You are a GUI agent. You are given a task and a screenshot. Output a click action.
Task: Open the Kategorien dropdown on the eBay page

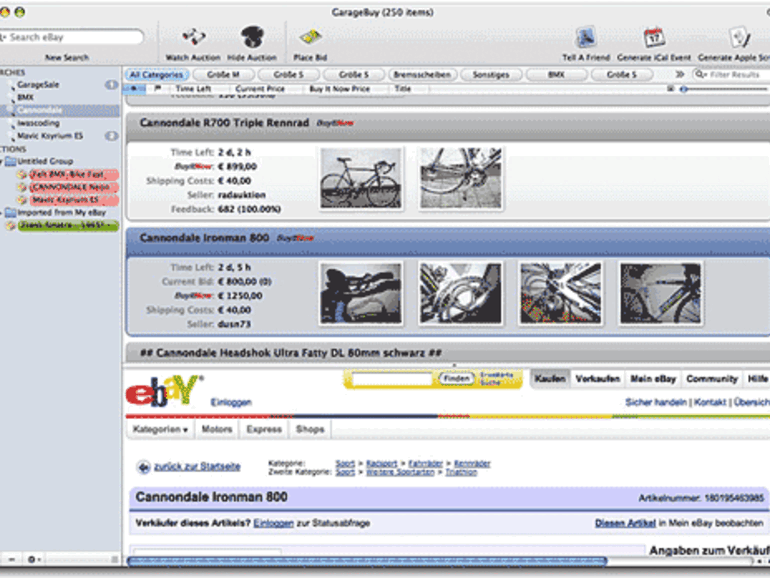pos(160,429)
